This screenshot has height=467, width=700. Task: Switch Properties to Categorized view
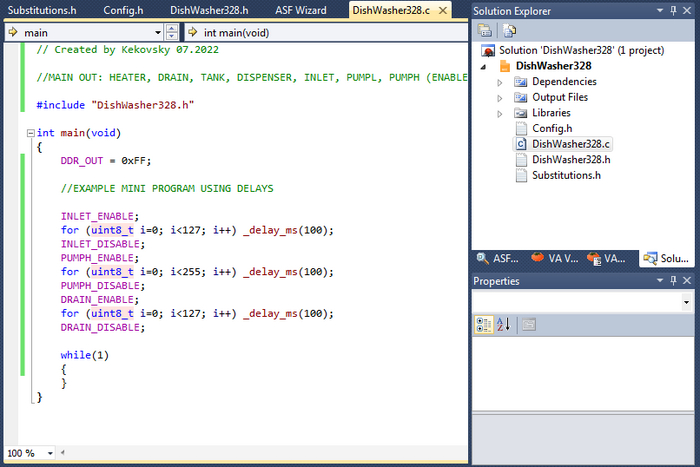pos(484,324)
